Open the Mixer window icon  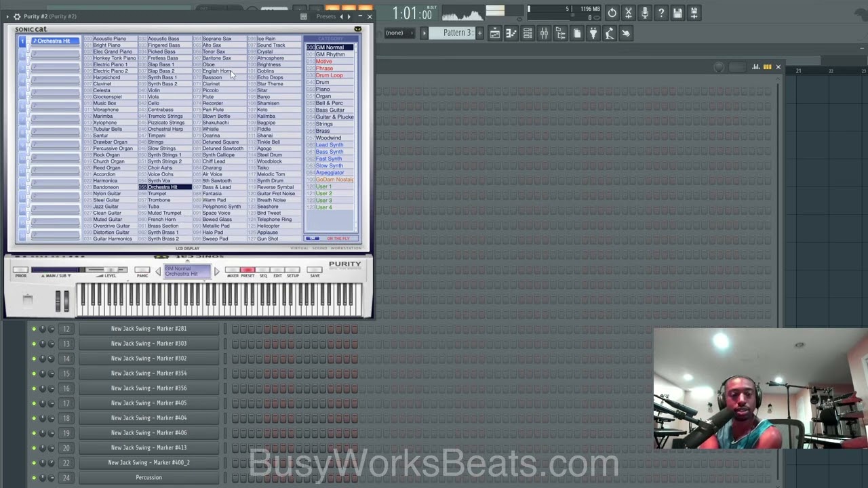coord(544,33)
